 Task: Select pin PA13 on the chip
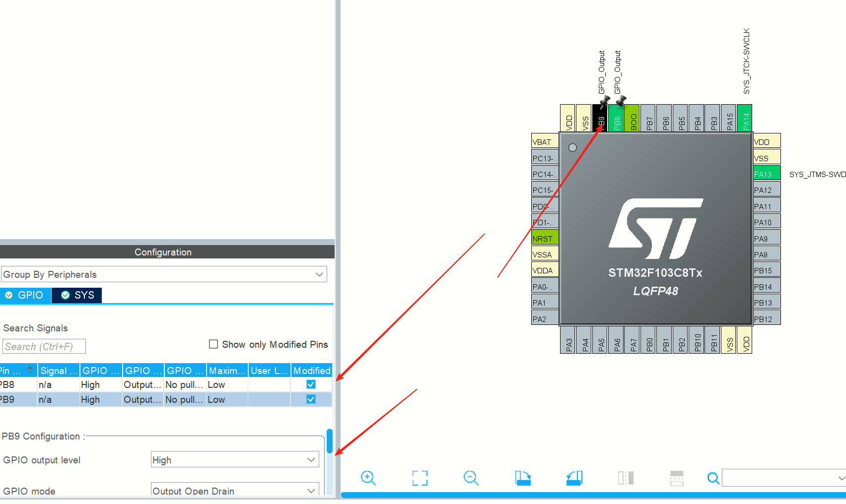767,173
